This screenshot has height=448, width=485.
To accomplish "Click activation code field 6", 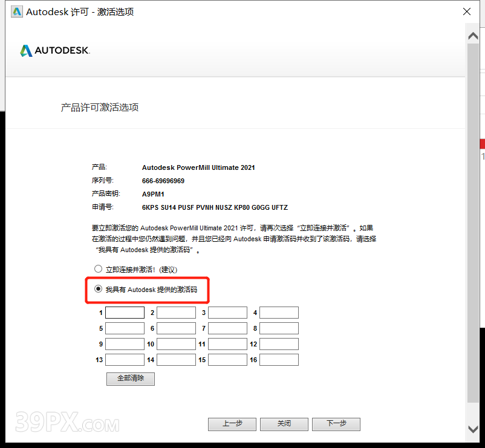I will (177, 328).
